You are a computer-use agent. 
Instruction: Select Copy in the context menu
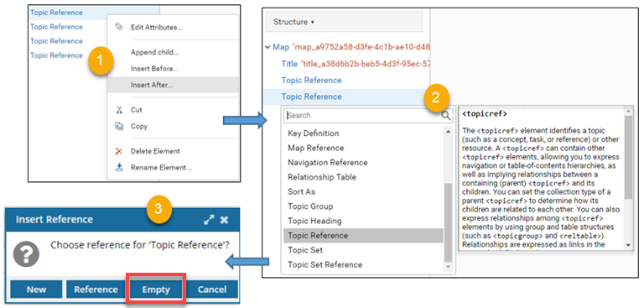(x=139, y=126)
